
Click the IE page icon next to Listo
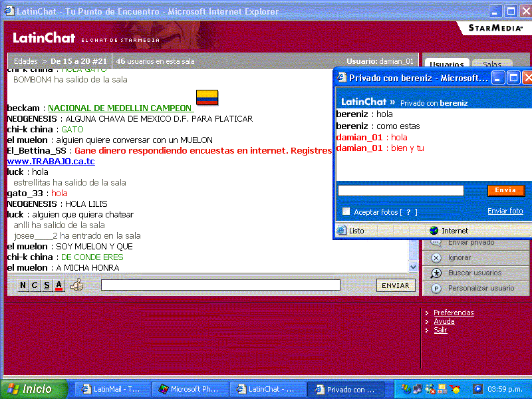pyautogui.click(x=341, y=230)
